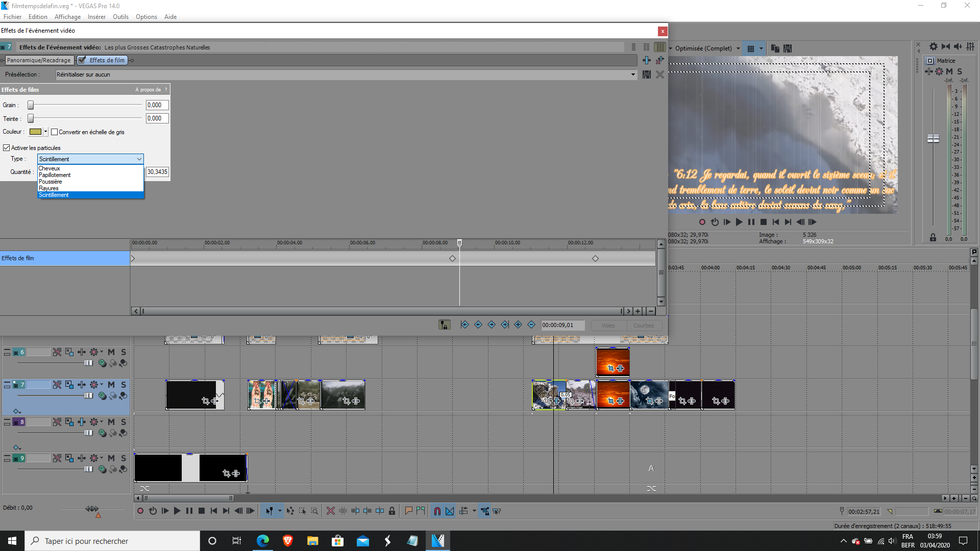Screen dimensions: 980x551
Task: Open Microsoft Edge from taskbar
Action: coord(263,541)
